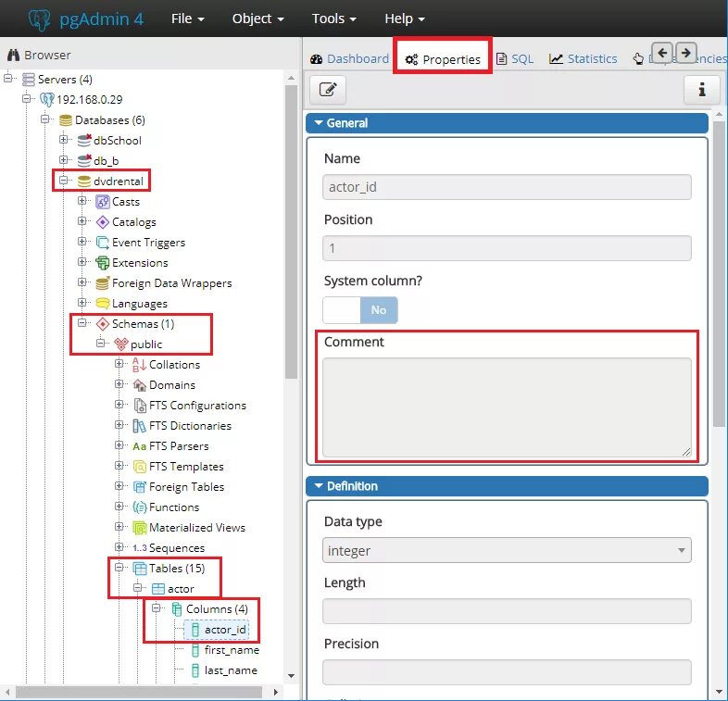Expand the Casts tree node

[82, 201]
